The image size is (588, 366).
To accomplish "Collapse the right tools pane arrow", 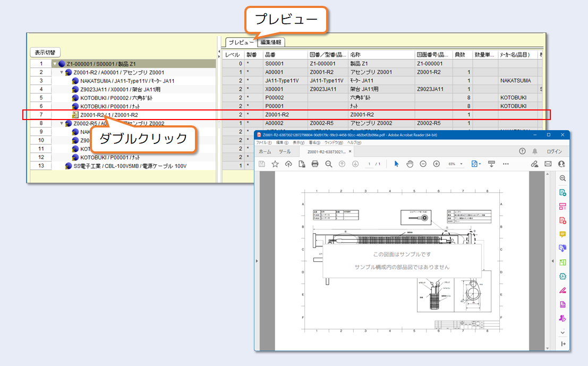I will (552, 261).
